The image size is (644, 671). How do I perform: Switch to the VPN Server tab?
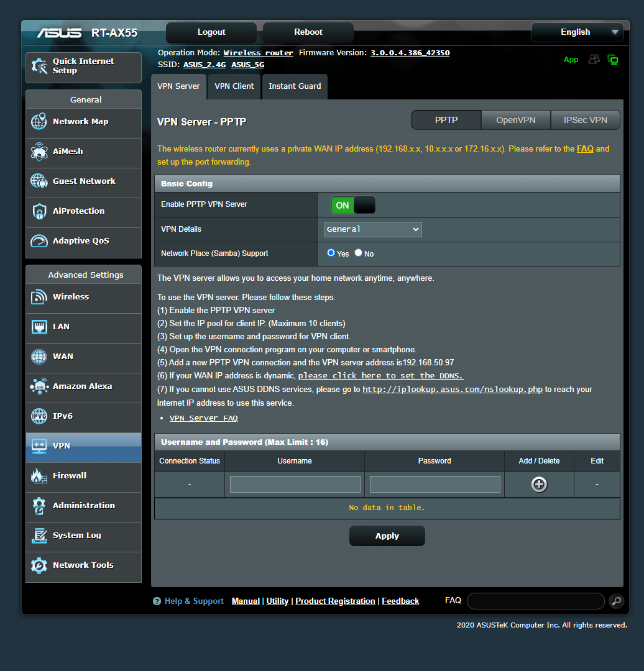coord(178,86)
